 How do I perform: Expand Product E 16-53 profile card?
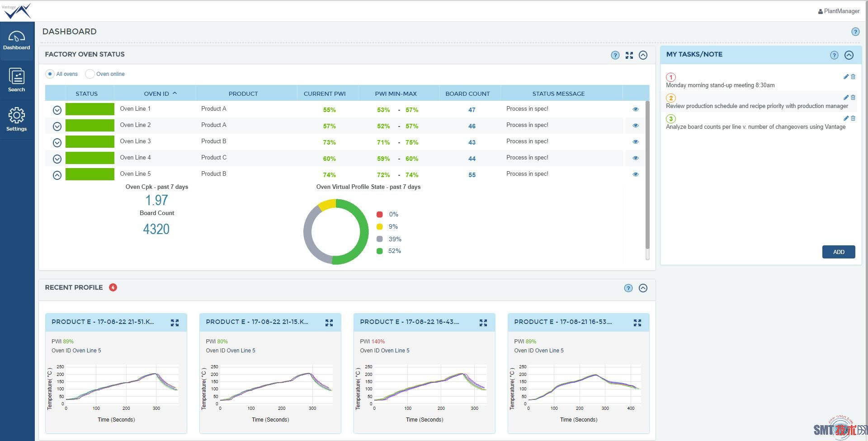click(637, 323)
